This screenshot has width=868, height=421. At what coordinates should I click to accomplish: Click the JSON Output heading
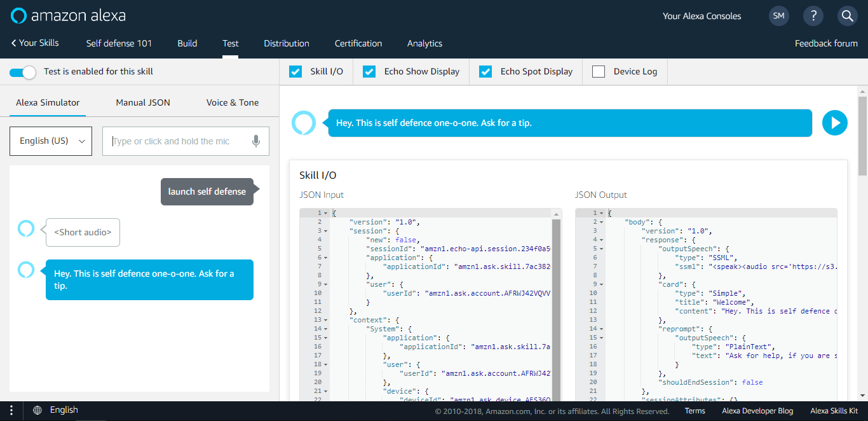(x=601, y=195)
